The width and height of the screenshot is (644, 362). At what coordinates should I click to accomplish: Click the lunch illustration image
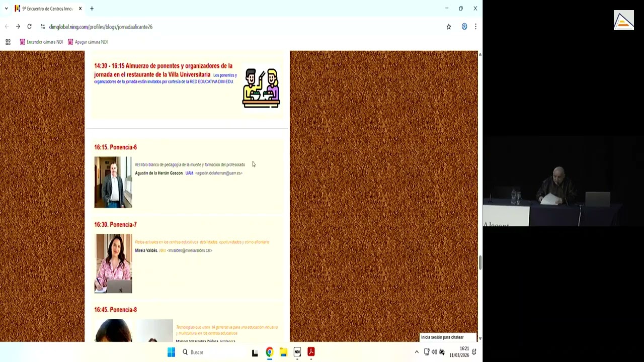point(261,88)
